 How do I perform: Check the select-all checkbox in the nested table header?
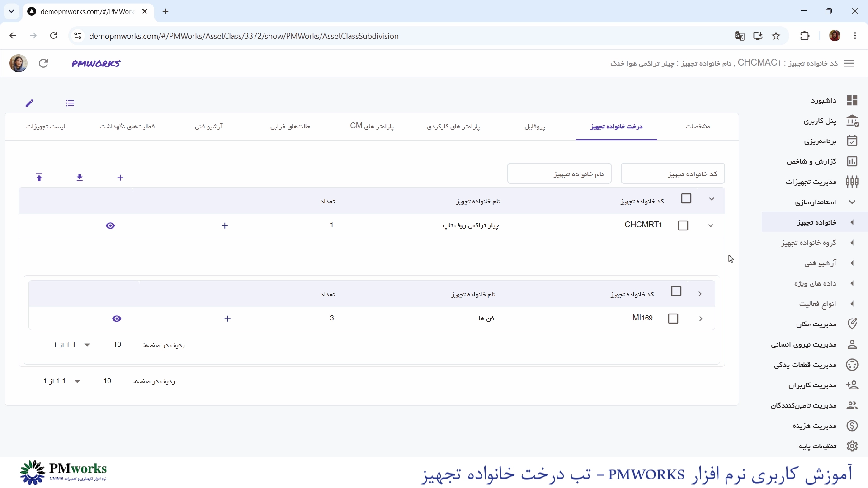click(x=676, y=291)
